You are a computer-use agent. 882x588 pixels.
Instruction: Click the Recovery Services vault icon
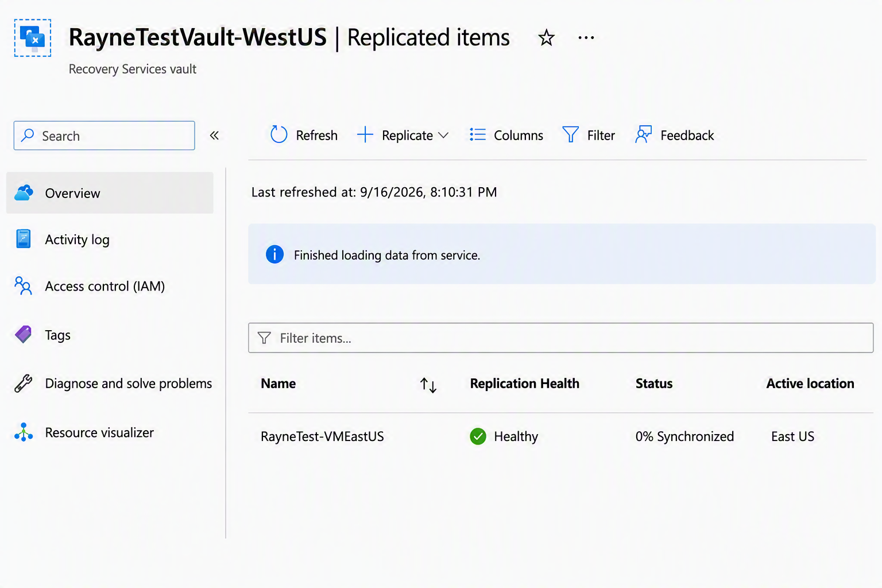(x=33, y=38)
